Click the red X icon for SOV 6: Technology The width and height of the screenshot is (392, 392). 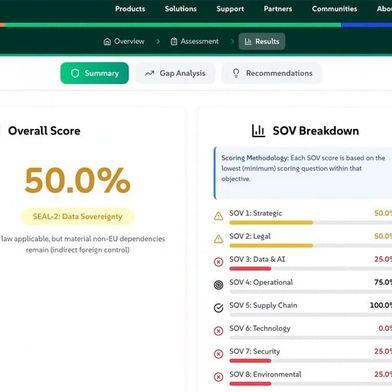click(218, 331)
